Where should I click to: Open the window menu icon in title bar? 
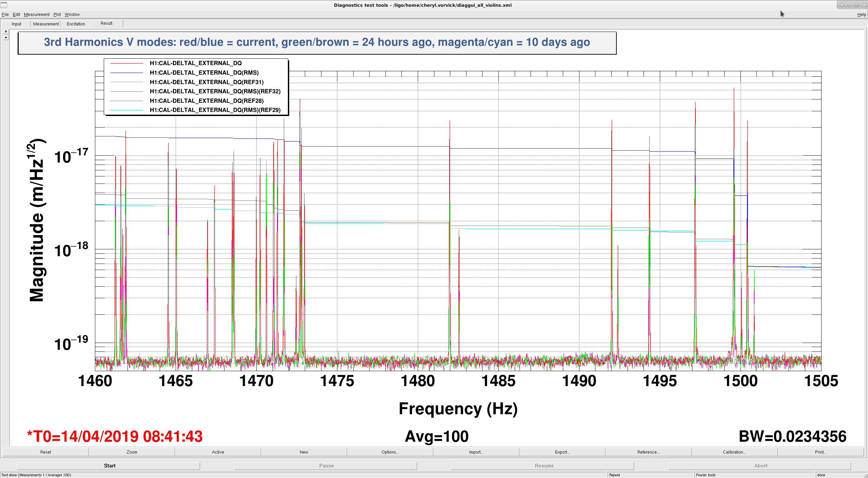4,5
